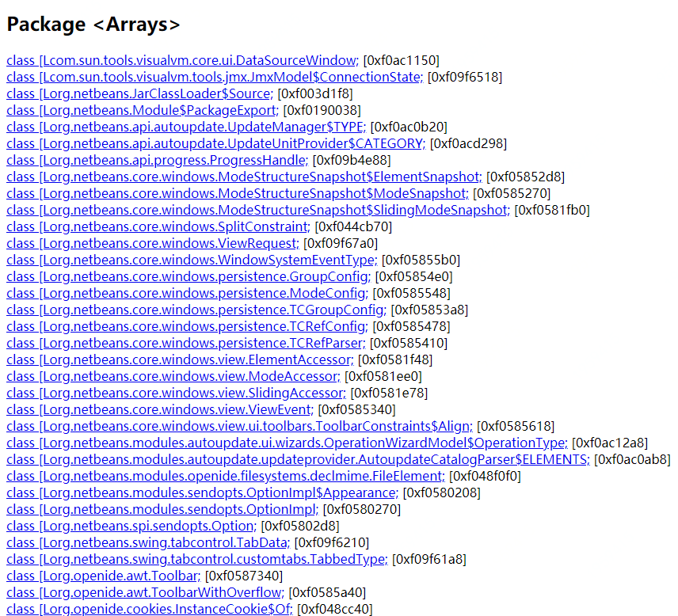Image resolution: width=678 pixels, height=616 pixels.
Task: Open the ViewRequest class link
Action: pyautogui.click(x=153, y=244)
